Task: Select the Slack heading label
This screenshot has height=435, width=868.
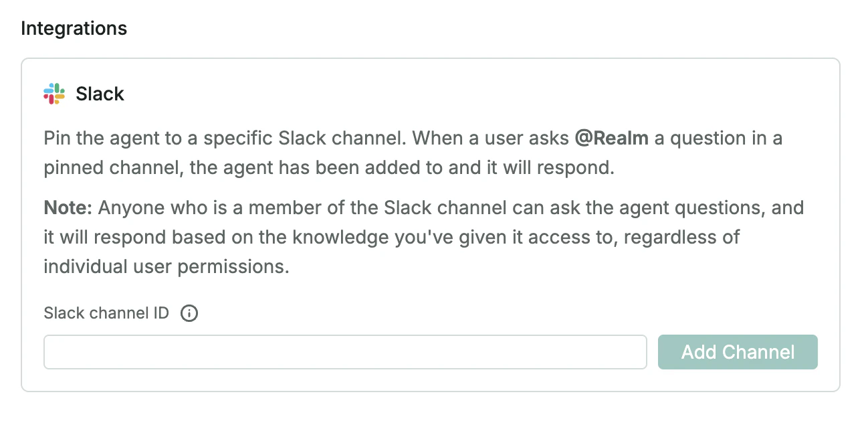Action: (100, 93)
